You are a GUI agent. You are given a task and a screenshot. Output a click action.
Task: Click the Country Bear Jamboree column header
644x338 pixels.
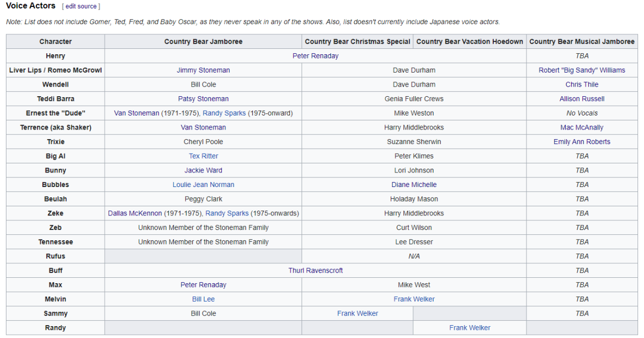click(203, 42)
